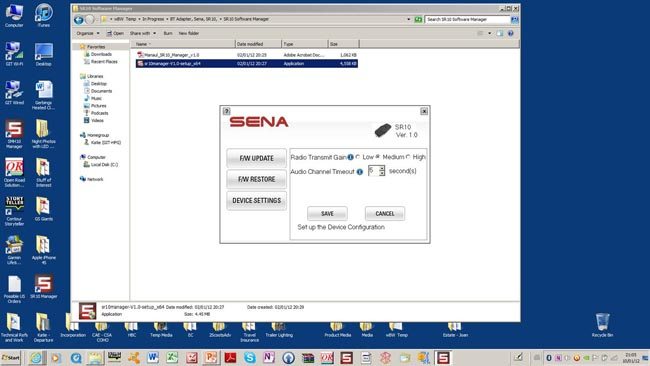Open Word from the taskbar
The width and height of the screenshot is (650, 366).
[153, 357]
